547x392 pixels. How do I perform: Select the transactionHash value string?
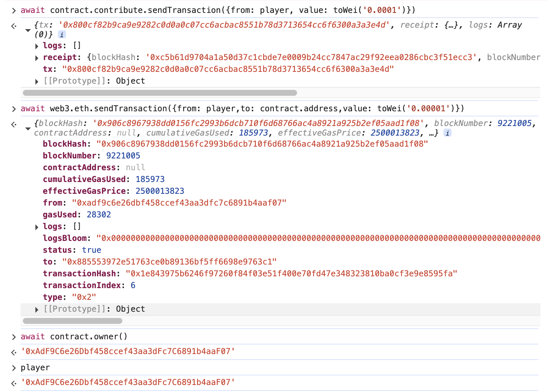291,273
